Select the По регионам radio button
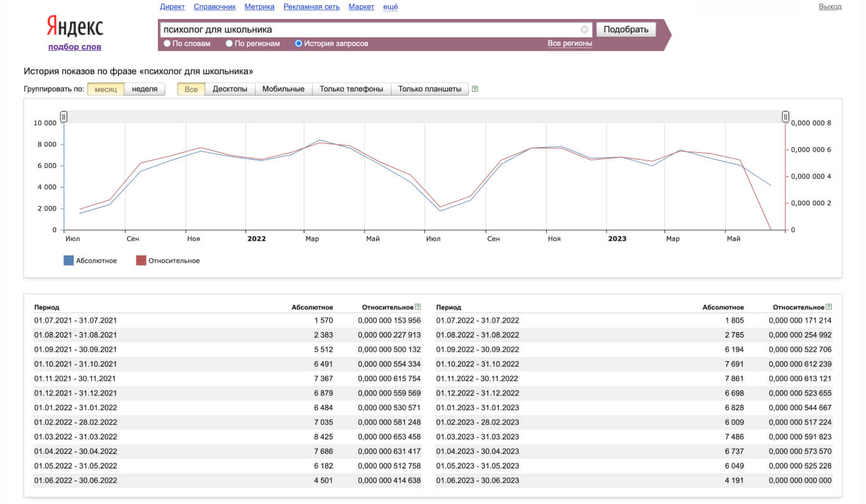The height and width of the screenshot is (504, 866). tap(229, 44)
